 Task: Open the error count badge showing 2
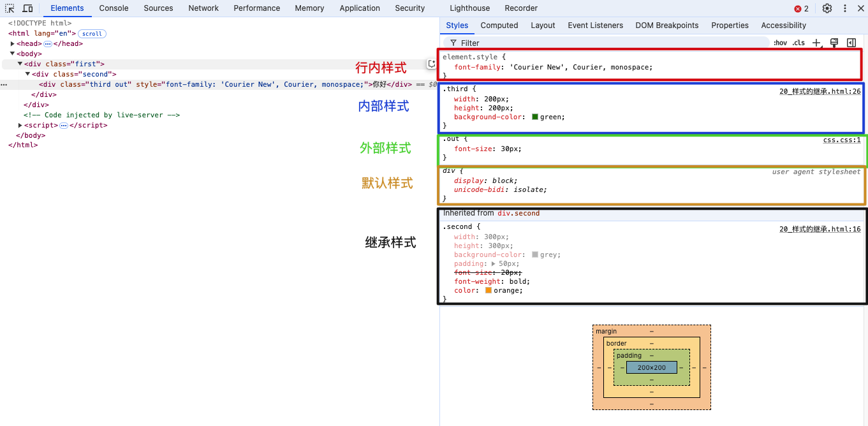coord(801,8)
